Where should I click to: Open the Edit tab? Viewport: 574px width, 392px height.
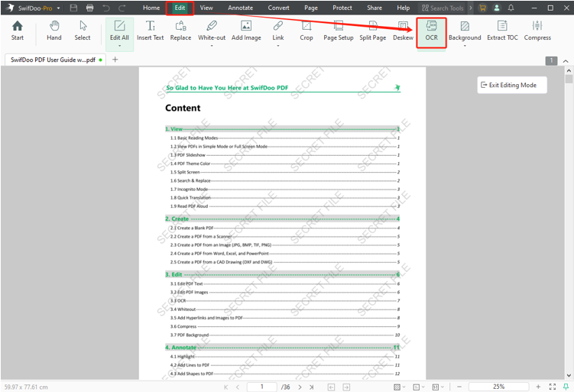point(180,8)
